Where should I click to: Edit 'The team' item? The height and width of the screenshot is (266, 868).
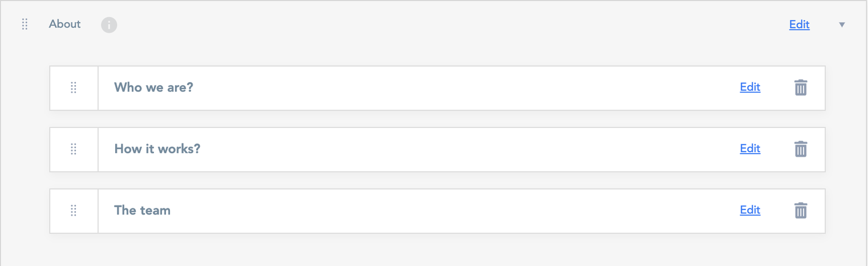750,210
